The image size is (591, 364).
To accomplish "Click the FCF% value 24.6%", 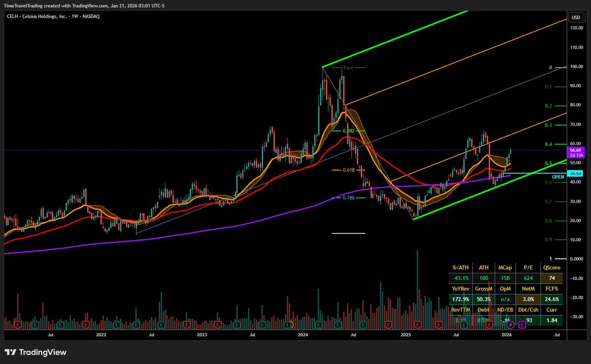I will 552,299.
